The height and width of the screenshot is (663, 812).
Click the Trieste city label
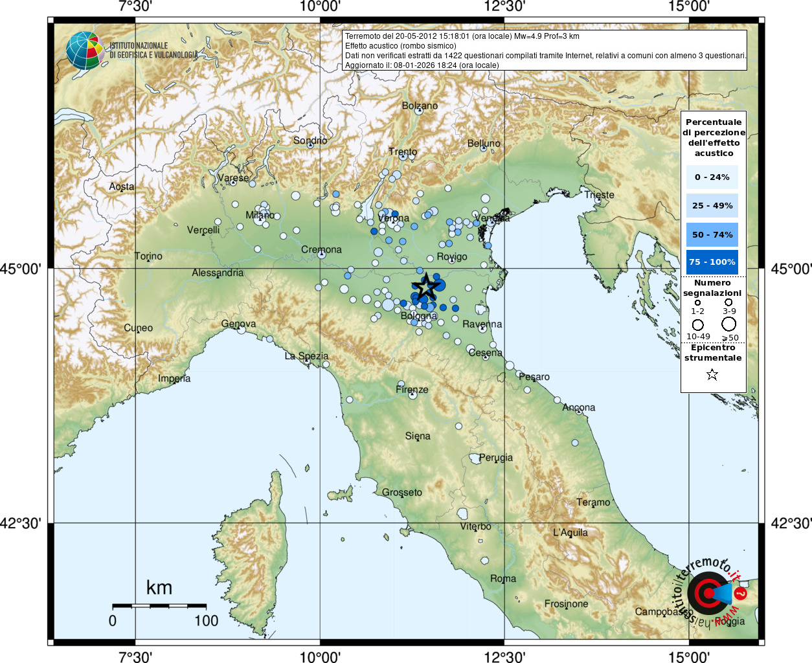[599, 194]
